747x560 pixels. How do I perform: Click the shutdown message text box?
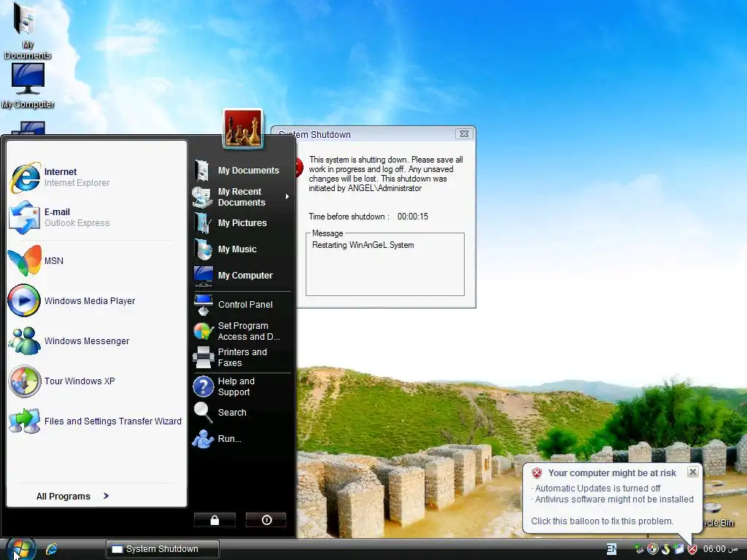(385, 264)
